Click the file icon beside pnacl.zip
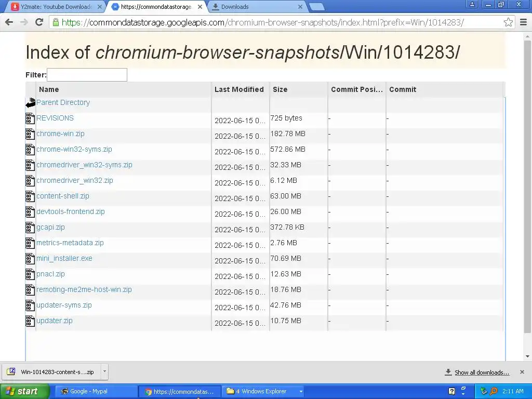532x399 pixels. click(x=30, y=274)
